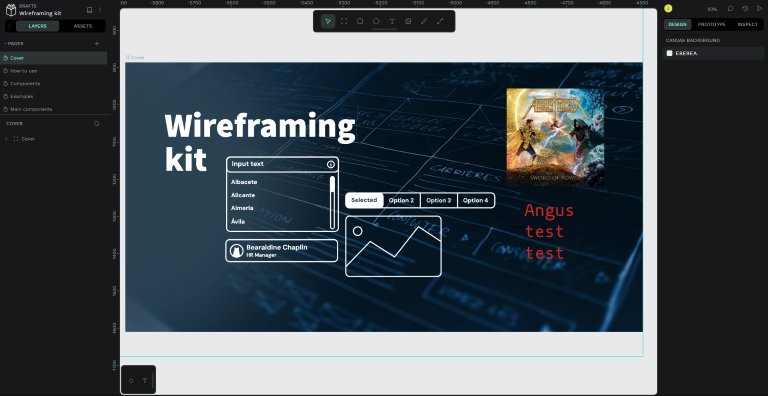The width and height of the screenshot is (768, 396).
Task: Select the Sword of Power album artwork
Action: pos(555,137)
